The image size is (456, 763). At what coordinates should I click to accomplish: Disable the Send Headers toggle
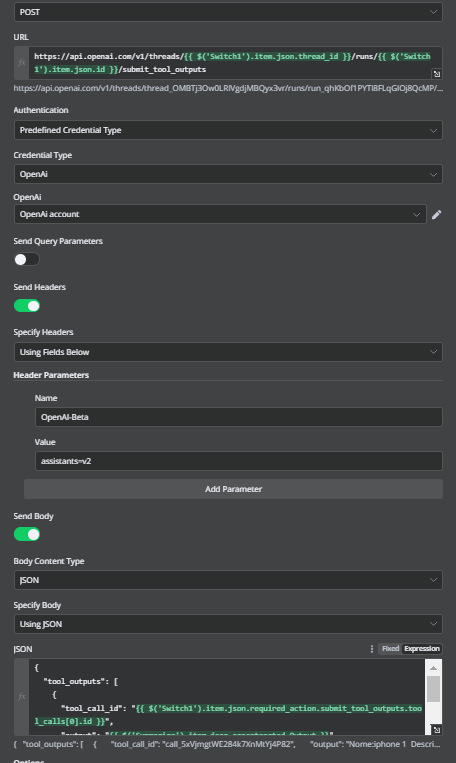point(27,306)
